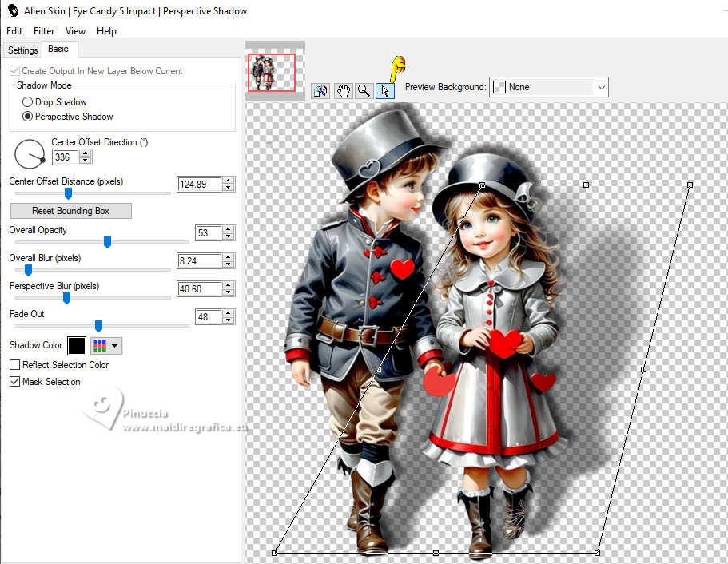Click the Fade Out value field
This screenshot has height=564, width=728.
(209, 317)
